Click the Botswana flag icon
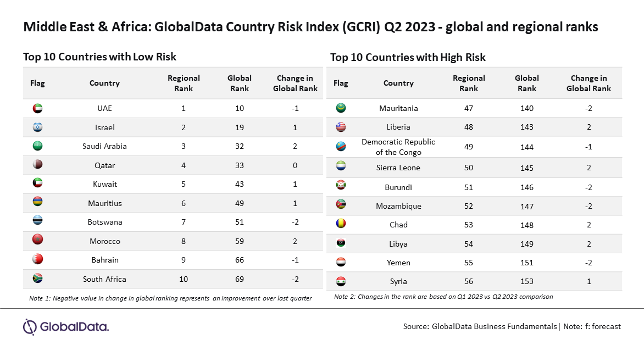This screenshot has height=345, width=644. tap(37, 221)
